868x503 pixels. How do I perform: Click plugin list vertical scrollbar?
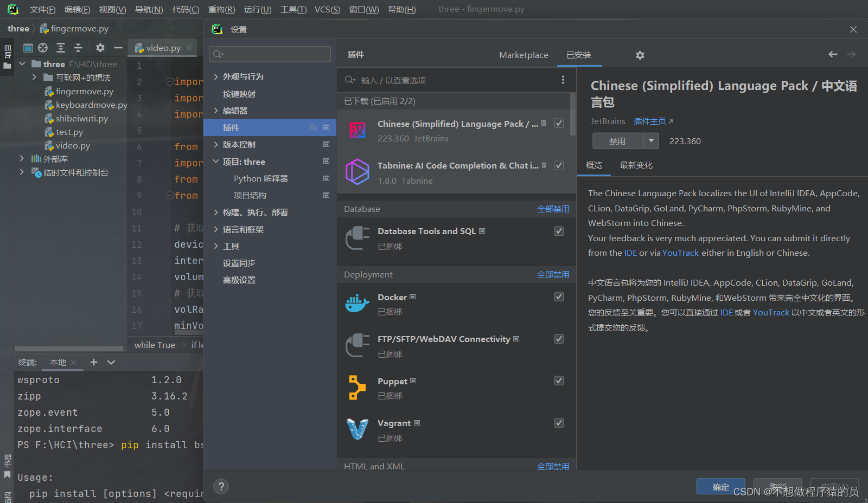click(573, 115)
